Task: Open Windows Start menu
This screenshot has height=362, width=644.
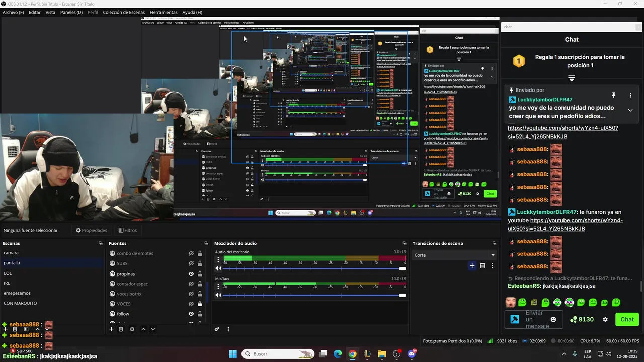Action: click(233, 354)
